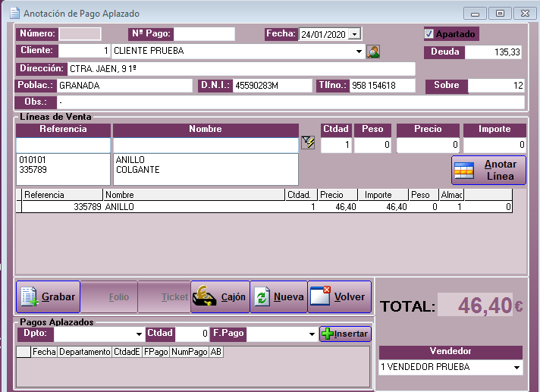Open the Fecha date picker dropdown
This screenshot has width=540, height=392.
(x=354, y=33)
